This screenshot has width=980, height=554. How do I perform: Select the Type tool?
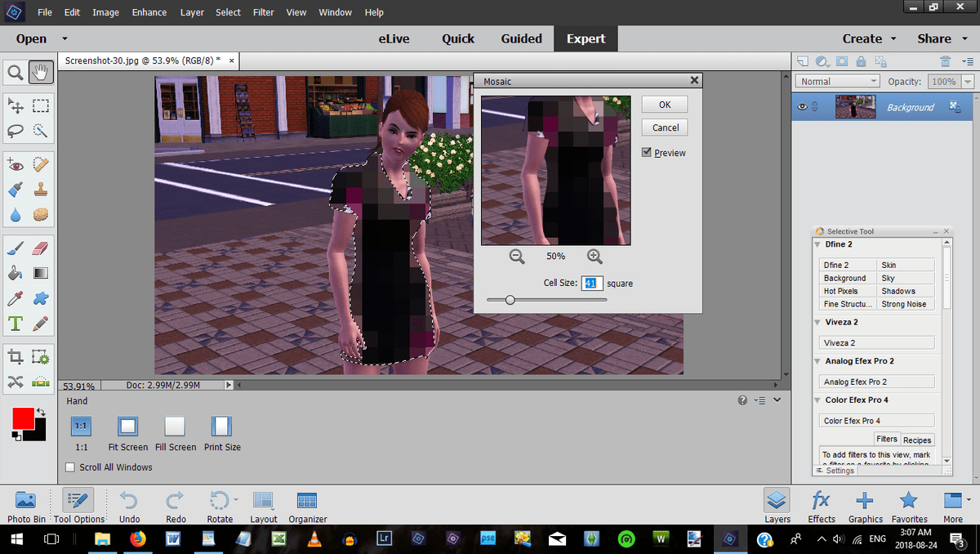pos(16,323)
